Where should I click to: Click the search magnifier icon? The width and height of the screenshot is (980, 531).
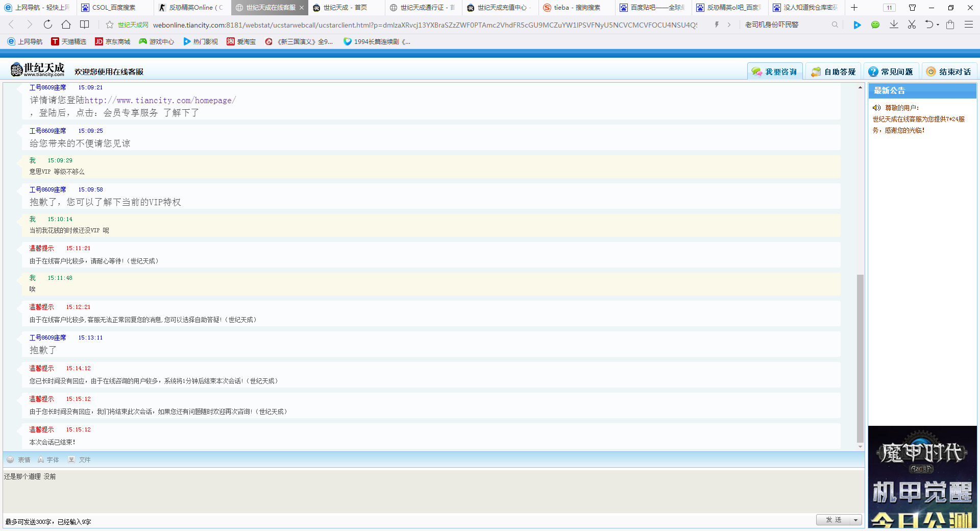click(x=835, y=25)
